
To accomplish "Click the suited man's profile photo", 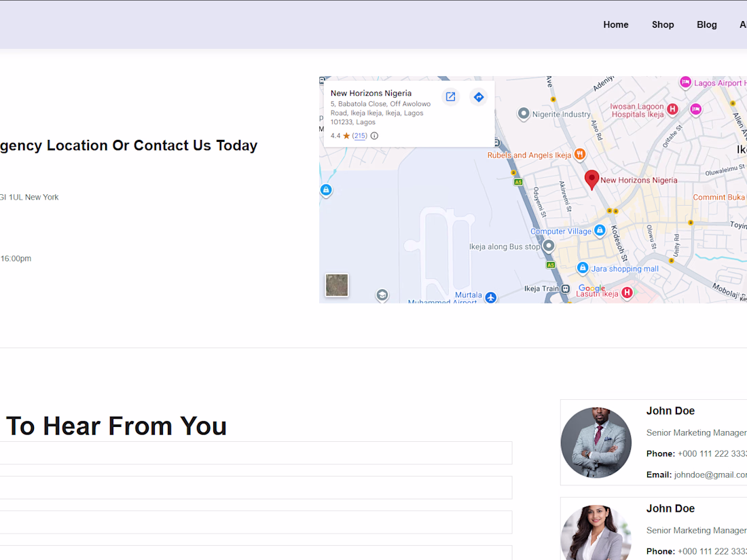I will (x=596, y=443).
